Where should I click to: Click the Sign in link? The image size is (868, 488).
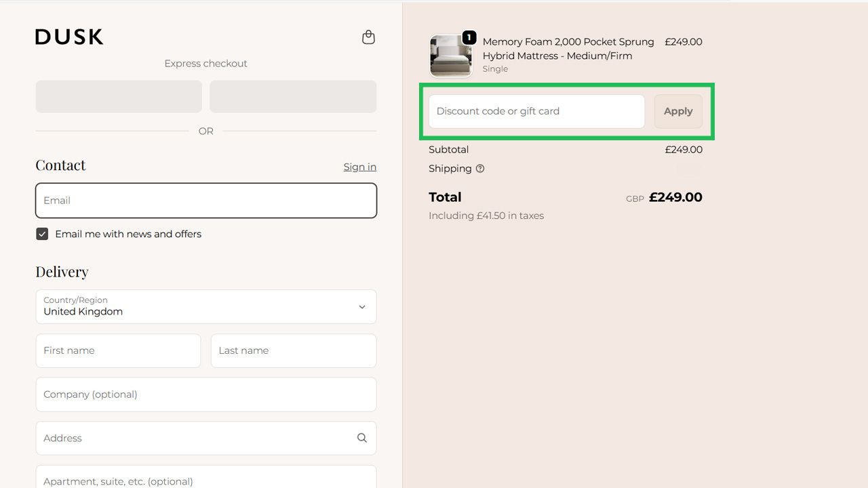click(x=359, y=167)
